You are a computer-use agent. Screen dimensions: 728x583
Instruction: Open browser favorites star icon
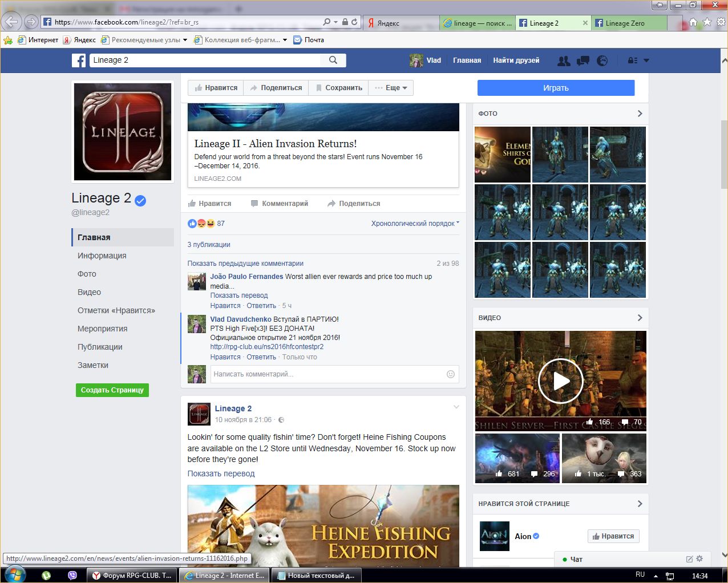coord(707,22)
